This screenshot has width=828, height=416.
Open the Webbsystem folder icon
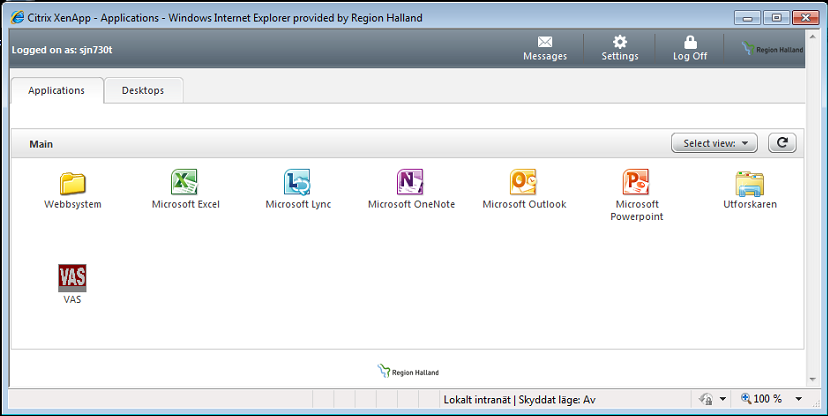click(72, 183)
